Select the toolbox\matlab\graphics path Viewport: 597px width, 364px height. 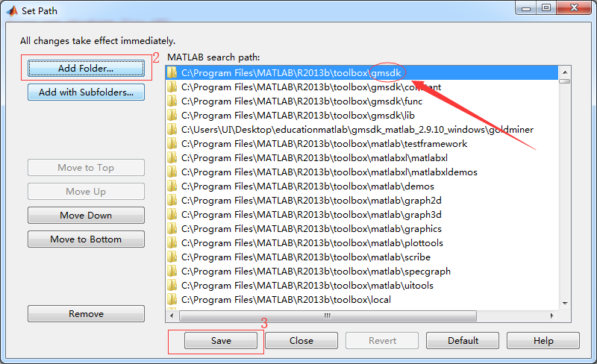(362, 229)
